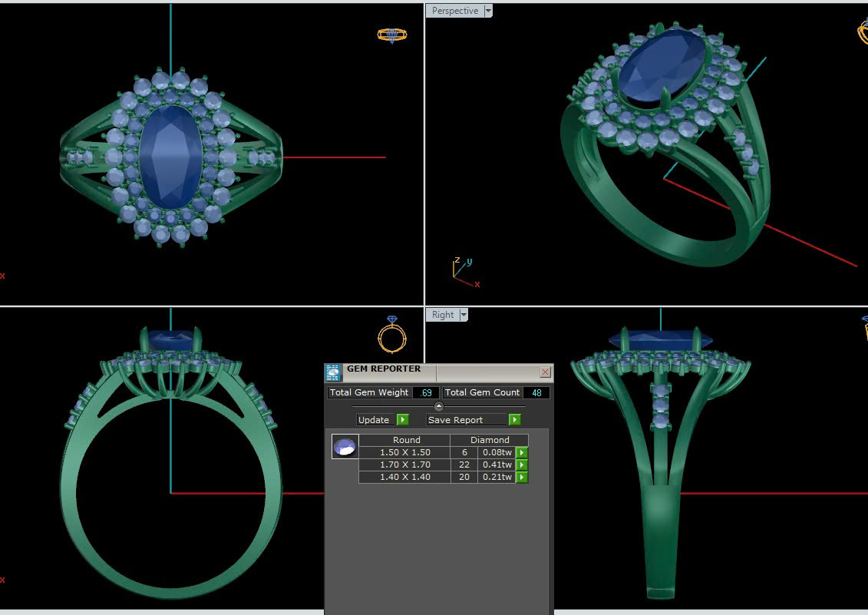Viewport: 868px width, 615px height.
Task: Click the Gem Reporter panel icon
Action: [333, 373]
